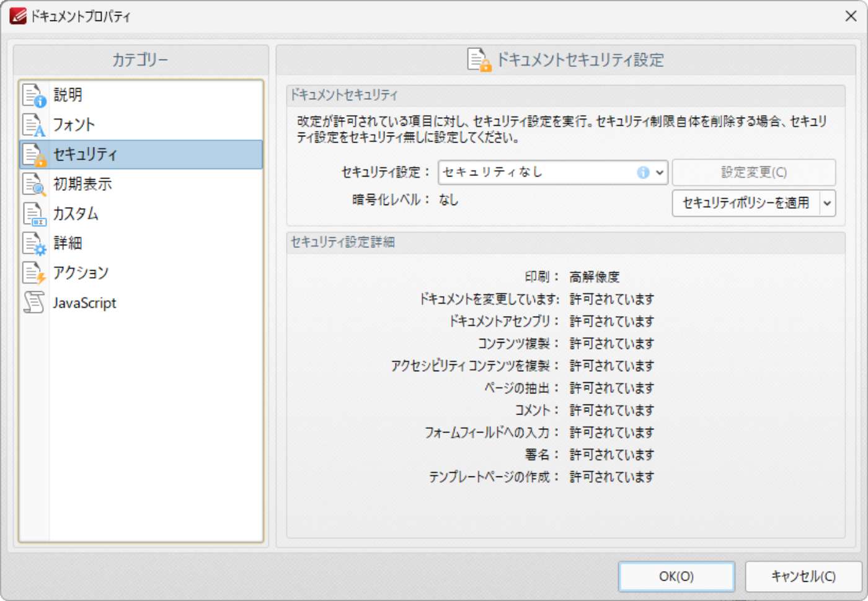Image resolution: width=868 pixels, height=601 pixels.
Task: Click the app icon in the title bar
Action: 18,16
